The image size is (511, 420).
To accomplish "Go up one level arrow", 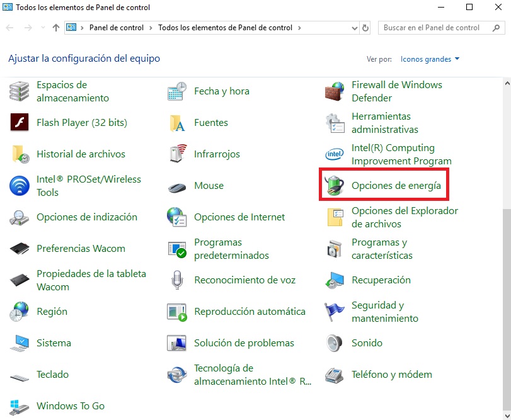I will click(56, 28).
